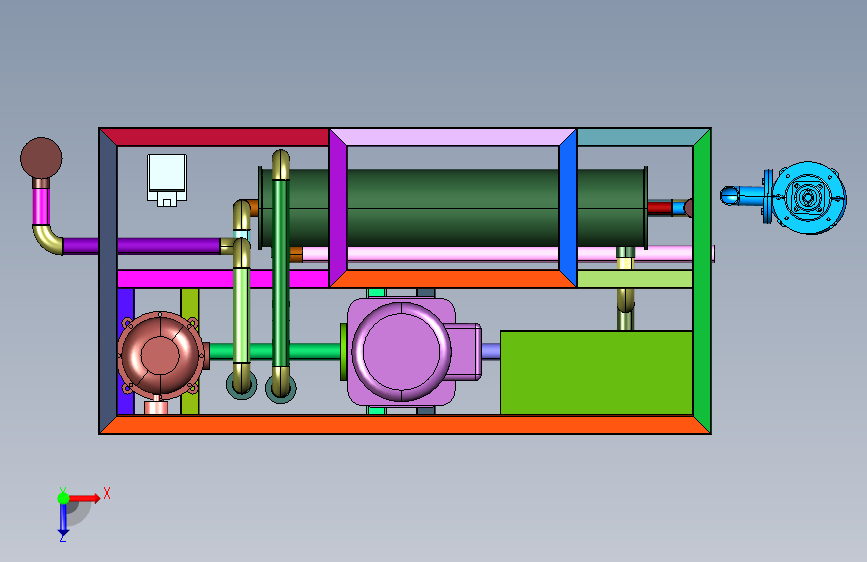
Task: Pick the bright green right-side frame beam
Action: tap(702, 281)
